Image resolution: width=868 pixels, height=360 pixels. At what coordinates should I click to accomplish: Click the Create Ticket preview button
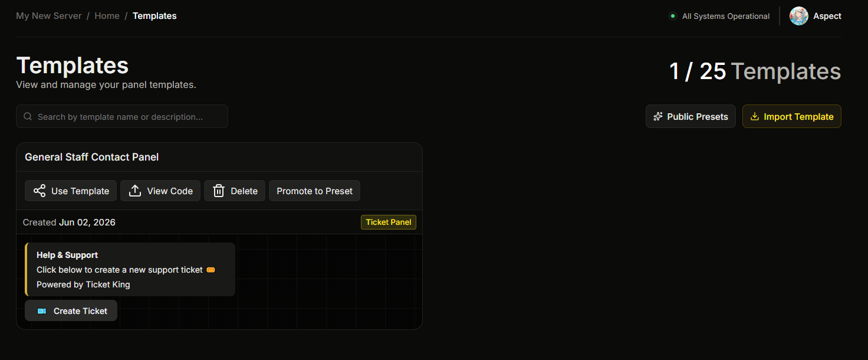[x=71, y=310]
